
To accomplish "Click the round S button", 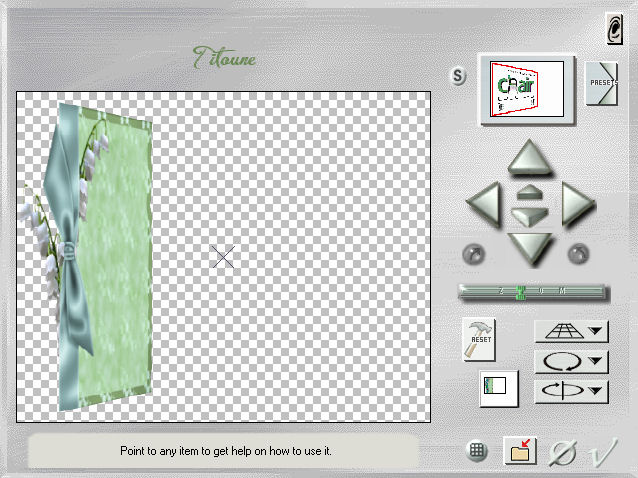I will pos(458,76).
